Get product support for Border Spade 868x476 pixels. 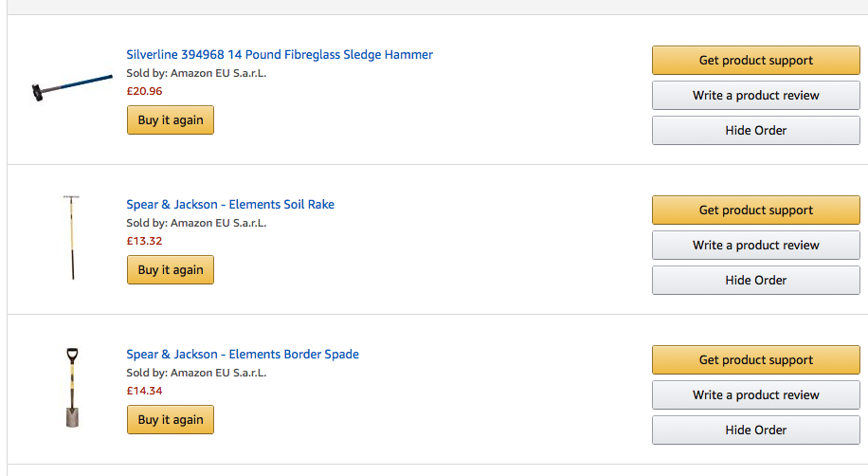pyautogui.click(x=756, y=360)
